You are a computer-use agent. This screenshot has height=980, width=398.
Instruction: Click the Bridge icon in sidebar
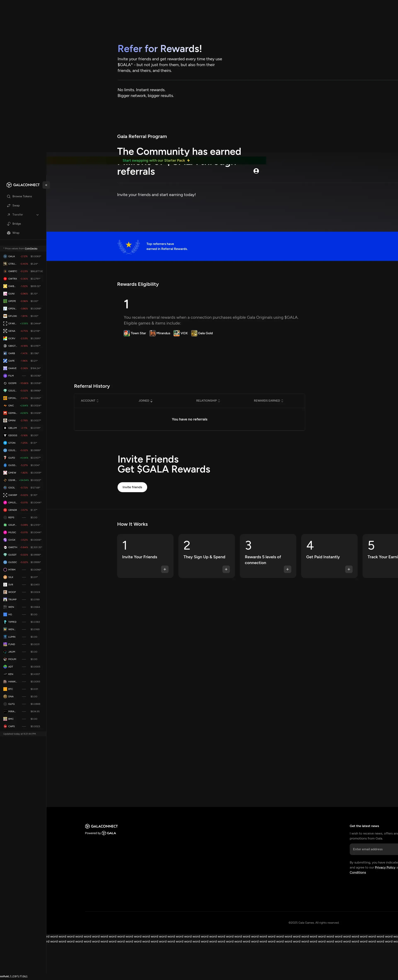pyautogui.click(x=8, y=224)
